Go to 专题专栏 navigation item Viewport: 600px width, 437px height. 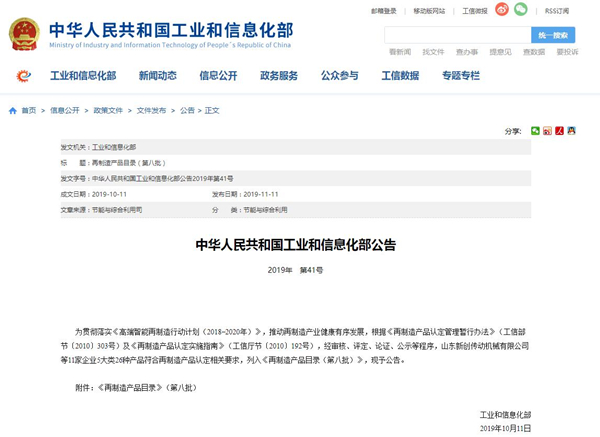461,76
